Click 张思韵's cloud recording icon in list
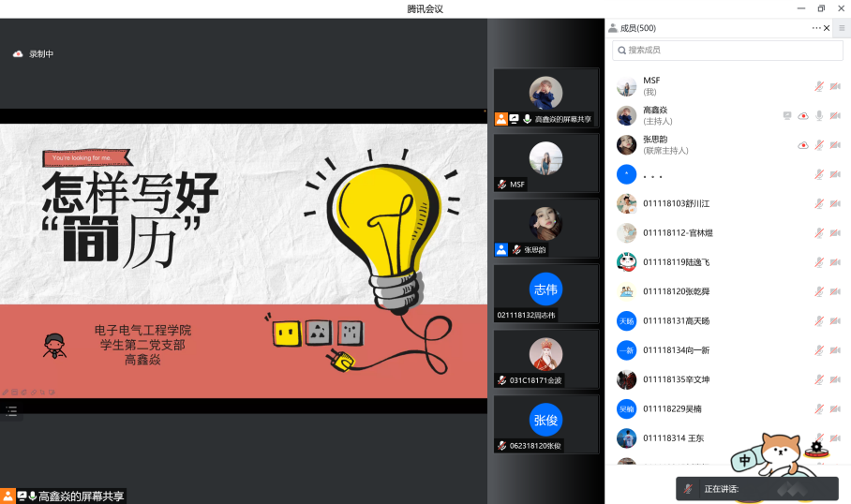Screen dimensions: 851x504 click(x=803, y=145)
